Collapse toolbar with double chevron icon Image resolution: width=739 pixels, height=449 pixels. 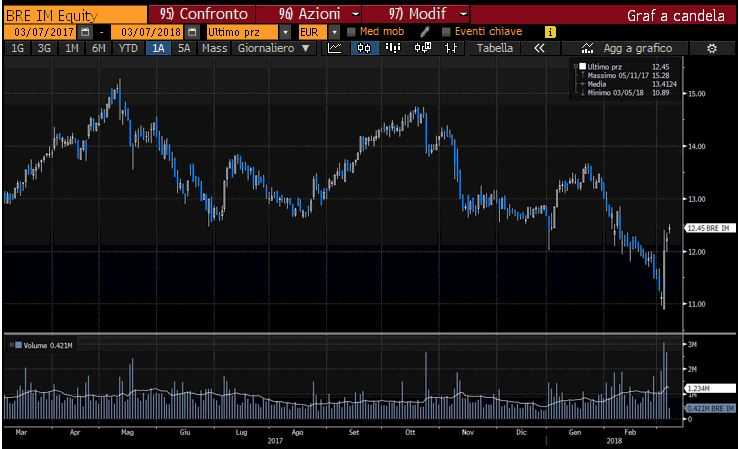[x=539, y=48]
